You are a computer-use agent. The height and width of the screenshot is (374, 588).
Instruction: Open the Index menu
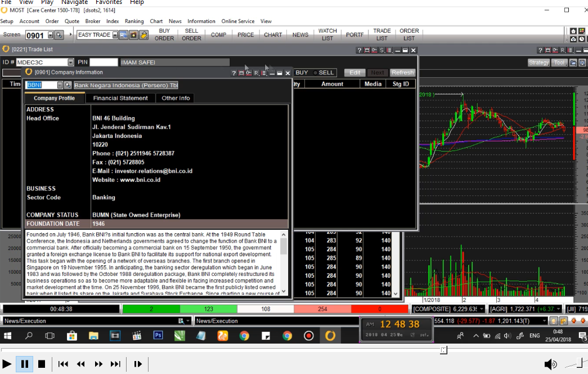[x=113, y=21]
